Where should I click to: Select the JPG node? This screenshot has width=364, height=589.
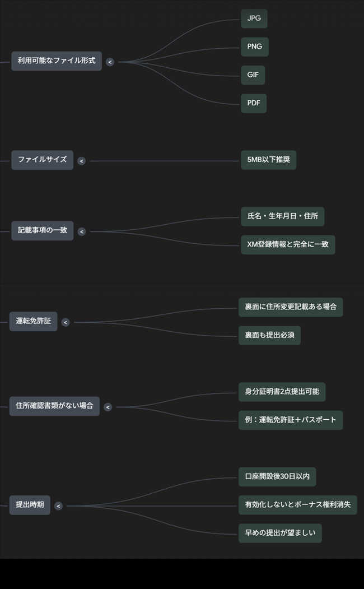pyautogui.click(x=254, y=18)
